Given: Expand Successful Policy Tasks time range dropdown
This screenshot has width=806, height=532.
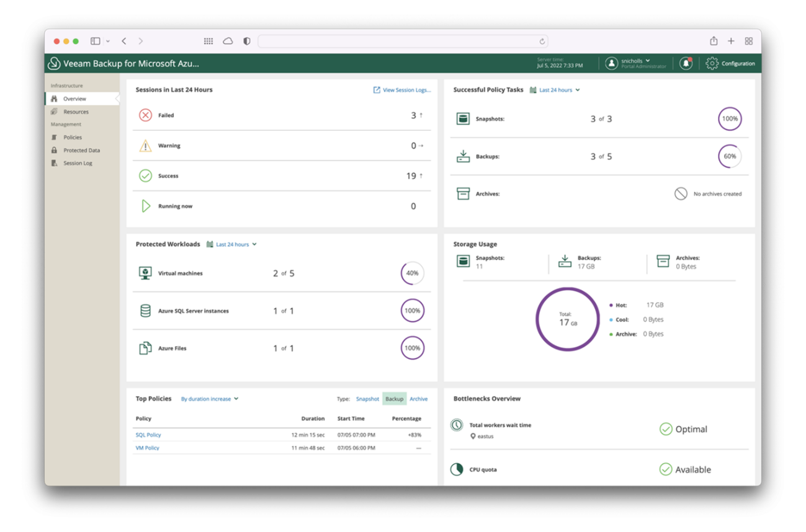Looking at the screenshot, I should [x=556, y=90].
